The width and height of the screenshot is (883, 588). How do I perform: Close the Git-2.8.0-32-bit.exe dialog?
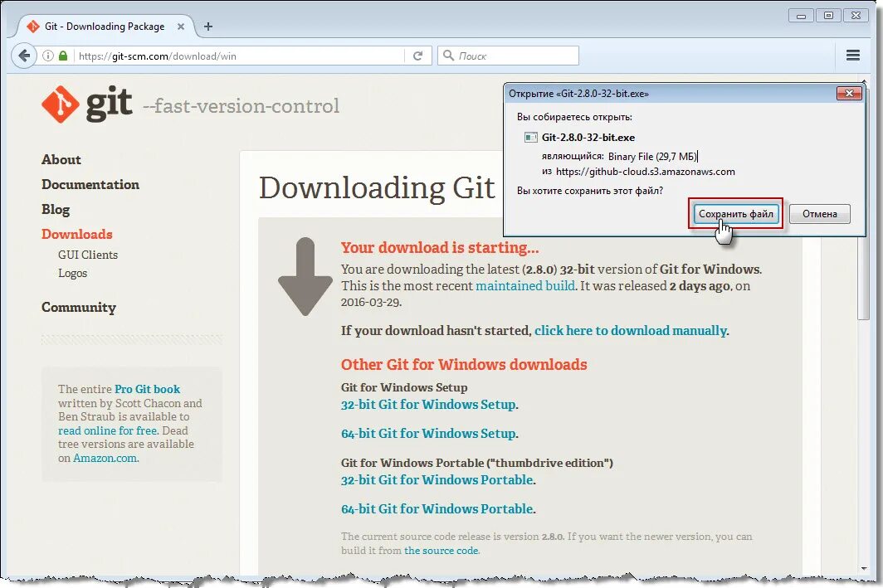coord(849,93)
